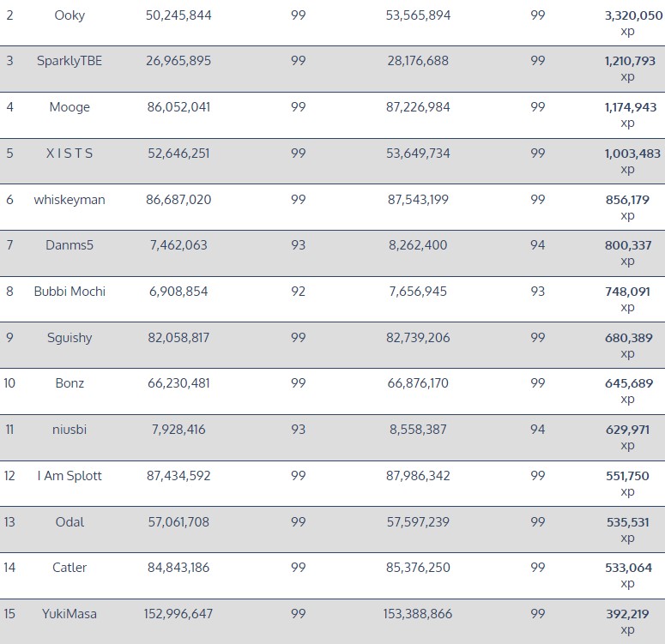This screenshot has width=665, height=644.
Task: Open Bubbi Mochi's player page
Action: tap(70, 292)
